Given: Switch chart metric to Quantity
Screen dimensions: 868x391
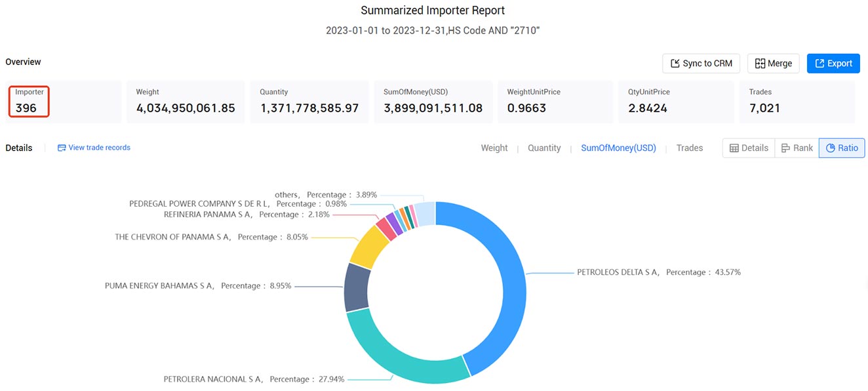Looking at the screenshot, I should click(x=544, y=148).
